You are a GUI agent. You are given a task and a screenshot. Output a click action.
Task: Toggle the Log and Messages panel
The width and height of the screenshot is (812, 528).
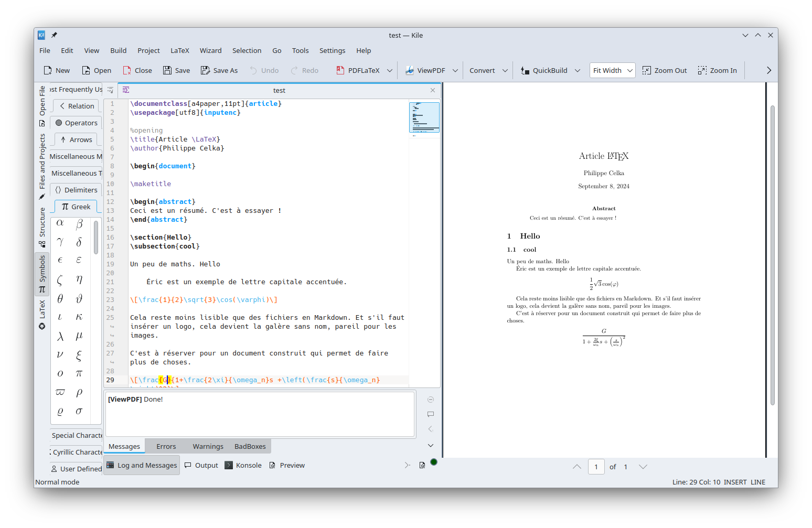pyautogui.click(x=142, y=465)
